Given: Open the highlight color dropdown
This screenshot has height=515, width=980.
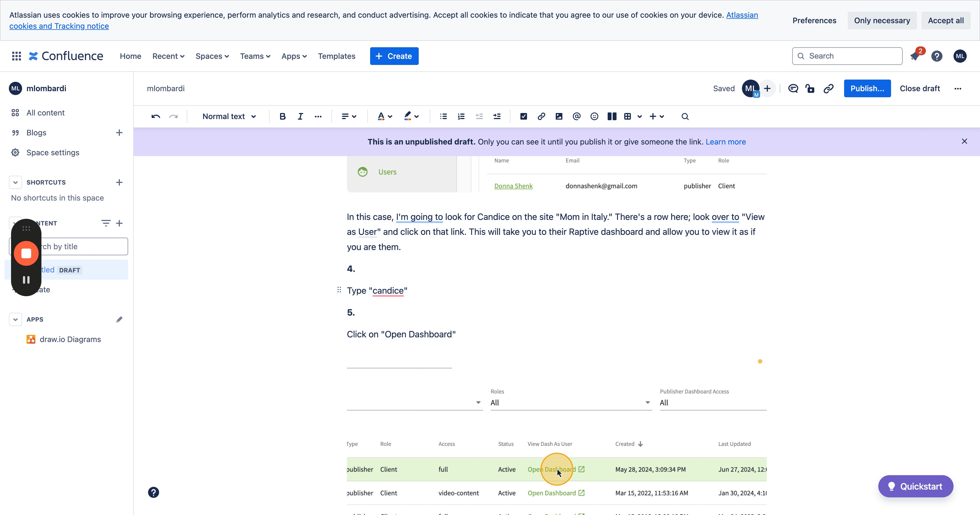Looking at the screenshot, I should coord(411,117).
